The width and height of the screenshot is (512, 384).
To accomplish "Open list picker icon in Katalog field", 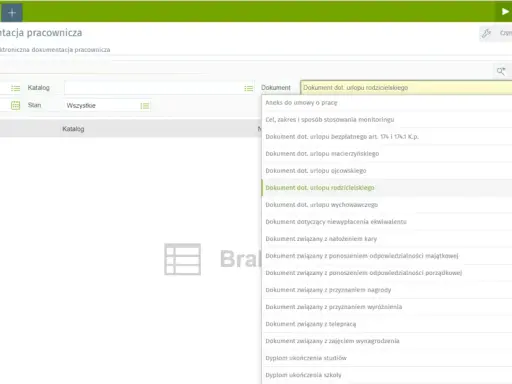I will [248, 88].
